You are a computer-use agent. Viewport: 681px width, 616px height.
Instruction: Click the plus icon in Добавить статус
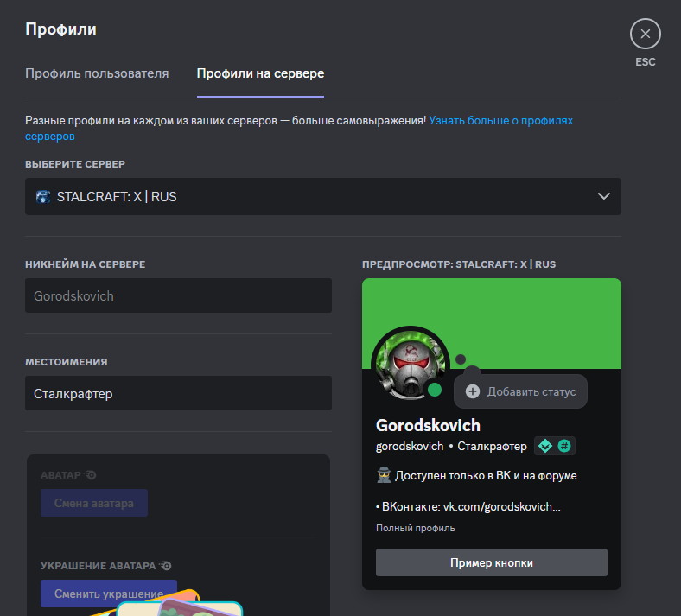tap(473, 391)
